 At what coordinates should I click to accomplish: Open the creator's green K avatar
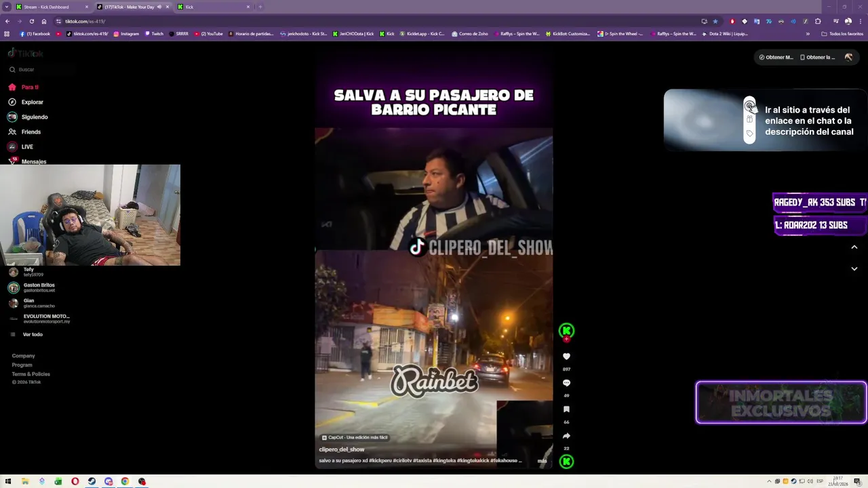point(566,331)
